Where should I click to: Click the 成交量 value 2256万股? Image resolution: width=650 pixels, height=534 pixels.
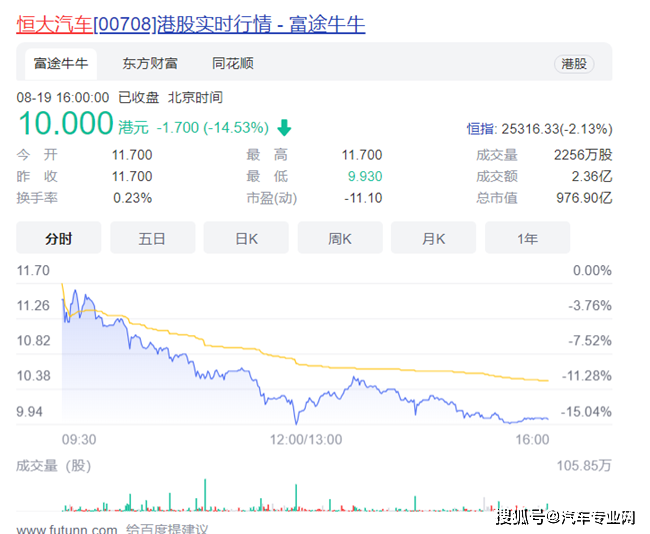point(583,155)
